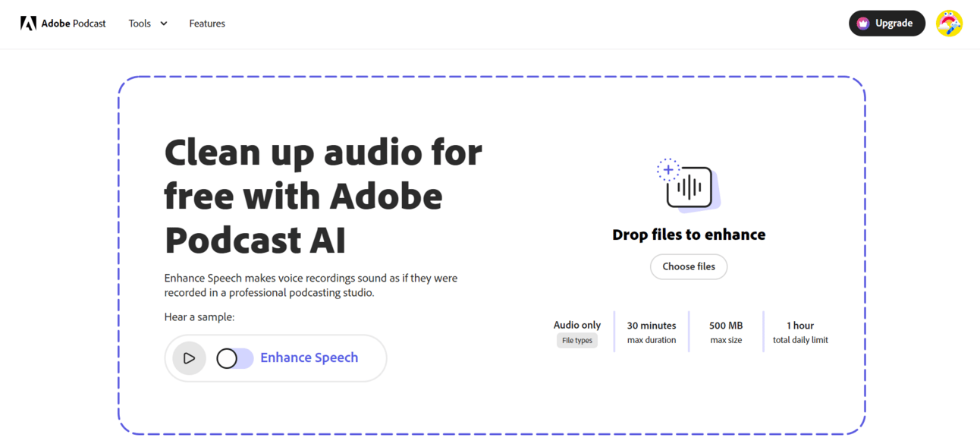The height and width of the screenshot is (444, 980).
Task: Go to the Features page
Action: coord(207,24)
